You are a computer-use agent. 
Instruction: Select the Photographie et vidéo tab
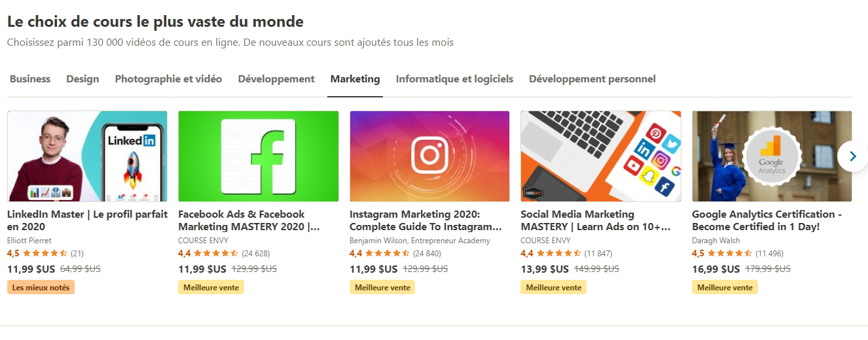pyautogui.click(x=168, y=79)
